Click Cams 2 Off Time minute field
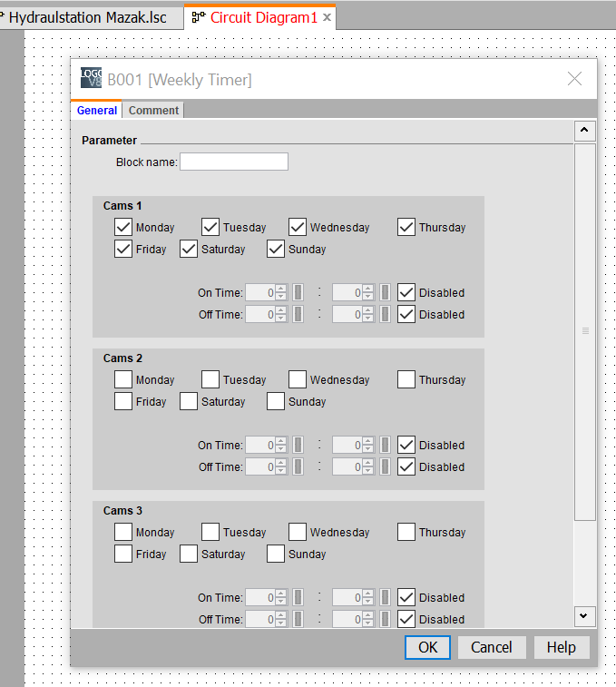Image resolution: width=616 pixels, height=687 pixels. pos(347,467)
